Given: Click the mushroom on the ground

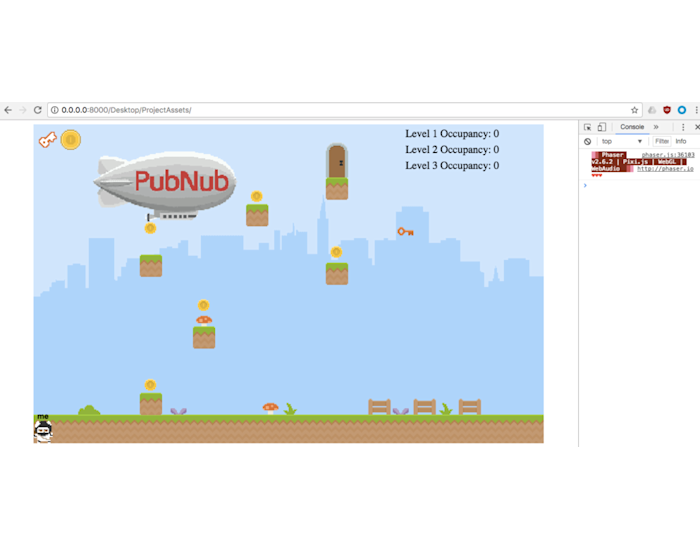Looking at the screenshot, I should [x=271, y=408].
